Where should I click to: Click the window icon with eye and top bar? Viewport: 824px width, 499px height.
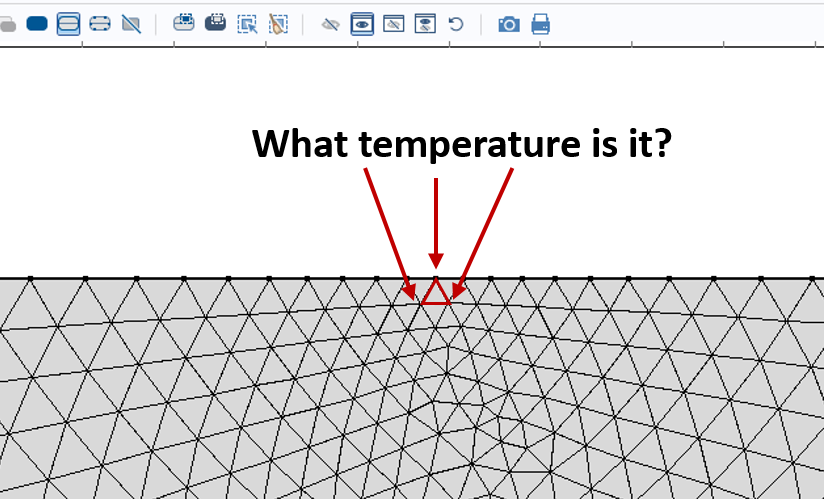[x=425, y=24]
